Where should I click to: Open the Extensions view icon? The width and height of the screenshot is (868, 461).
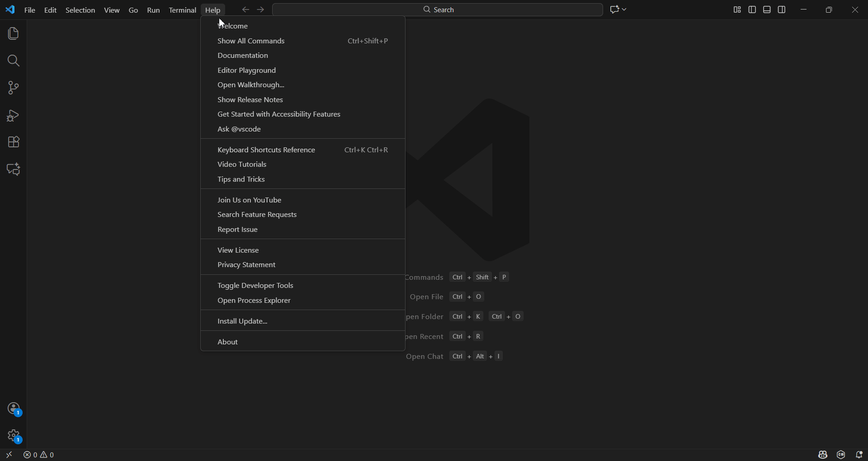(13, 142)
